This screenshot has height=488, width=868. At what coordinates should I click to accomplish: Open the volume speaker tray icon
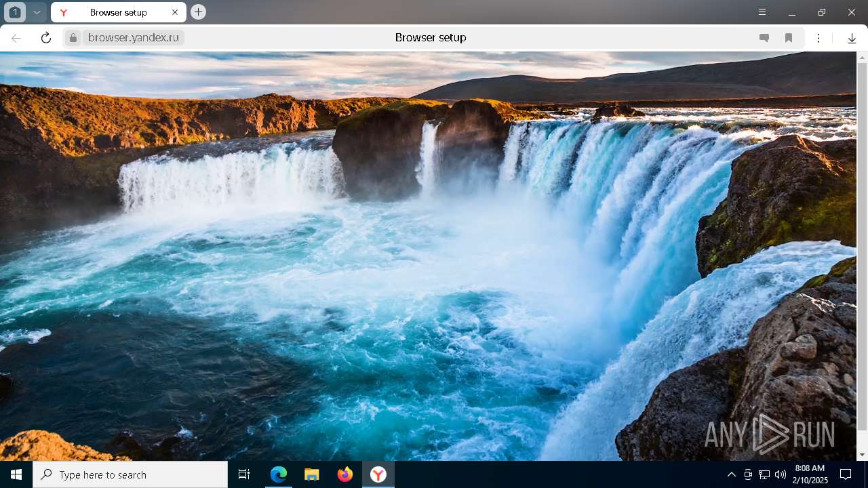pos(781,474)
